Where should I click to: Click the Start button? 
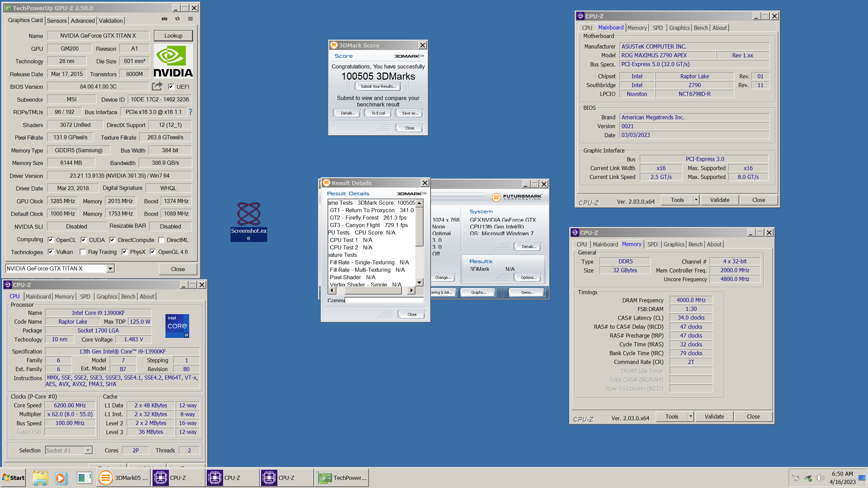pos(14,478)
